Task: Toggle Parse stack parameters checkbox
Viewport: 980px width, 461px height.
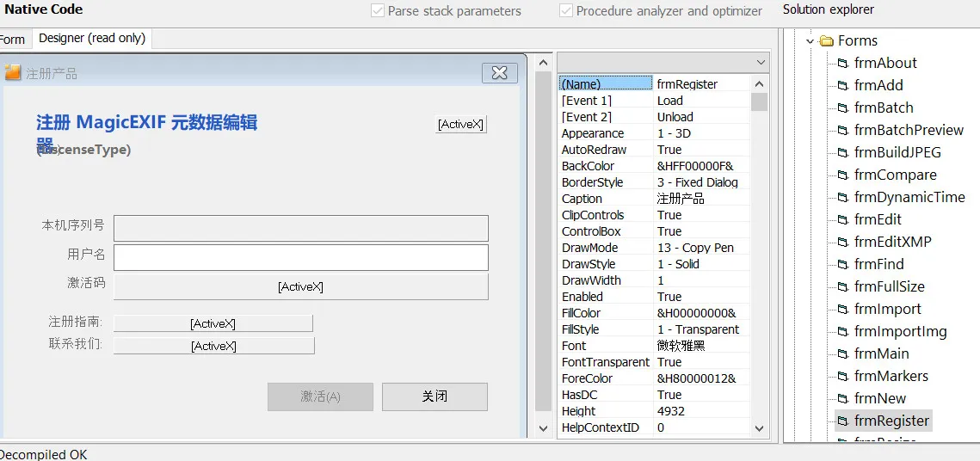Action: click(x=378, y=10)
